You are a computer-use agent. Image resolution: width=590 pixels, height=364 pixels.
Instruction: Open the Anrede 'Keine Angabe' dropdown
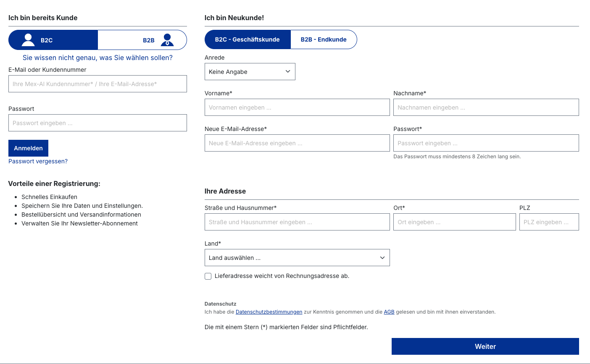(x=250, y=72)
